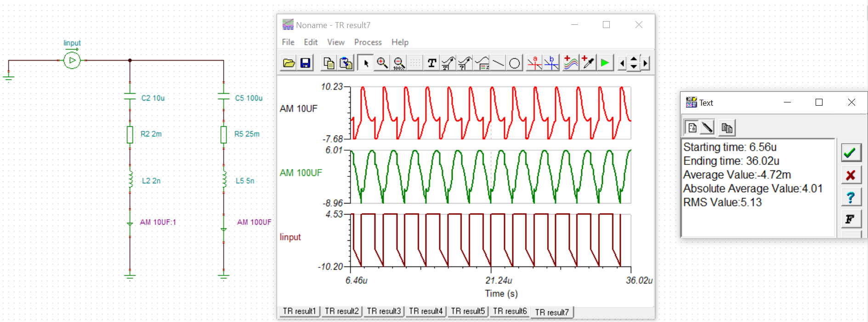Choose the Text (T) annotation tool
This screenshot has width=868, height=322.
431,63
